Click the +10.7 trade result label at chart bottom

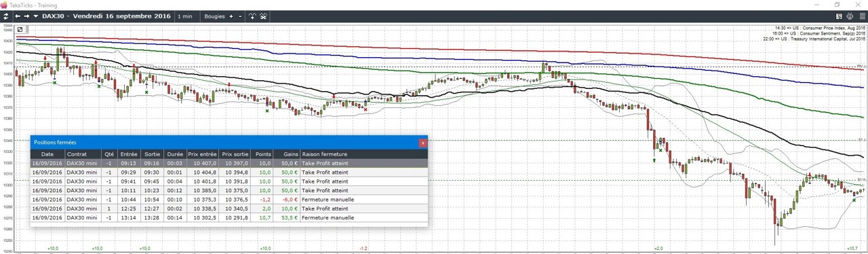852,249
